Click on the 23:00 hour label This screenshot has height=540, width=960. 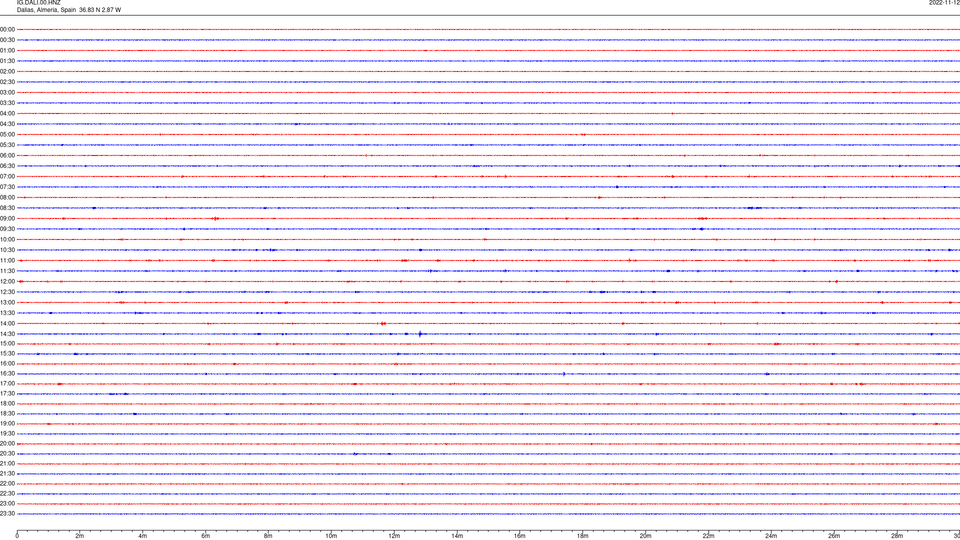coord(7,504)
